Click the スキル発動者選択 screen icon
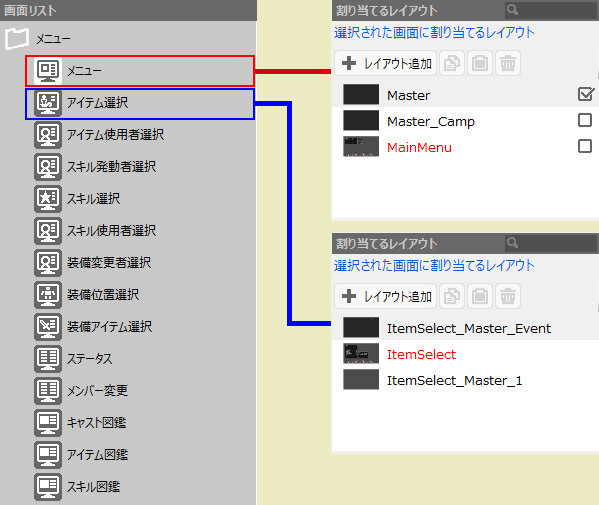The image size is (599, 505). (48, 167)
